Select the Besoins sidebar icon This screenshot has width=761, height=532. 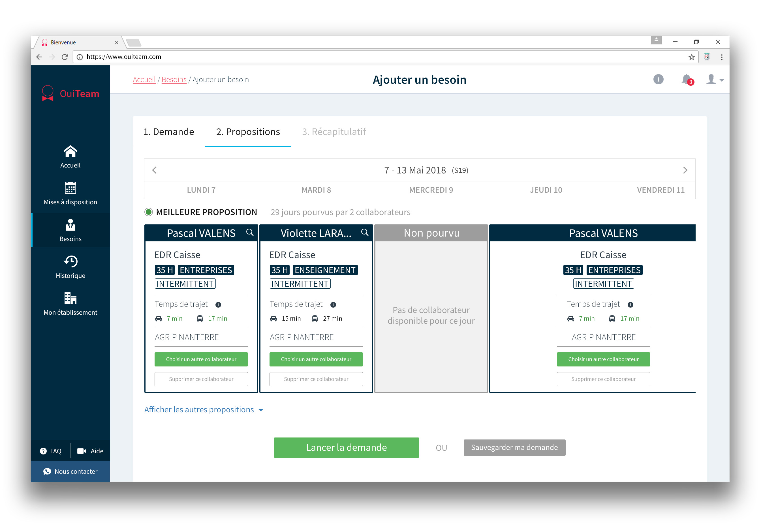pos(70,225)
